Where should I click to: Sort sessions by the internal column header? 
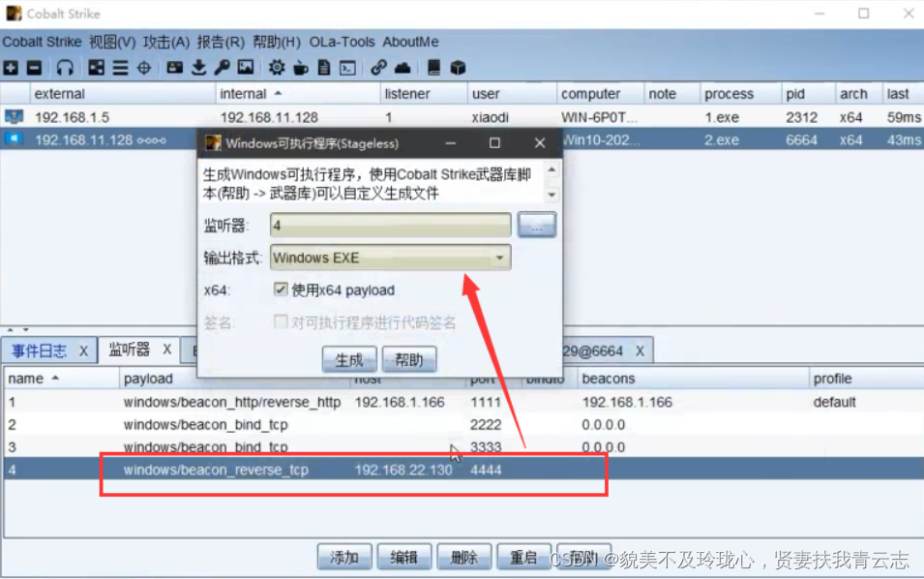[298, 94]
